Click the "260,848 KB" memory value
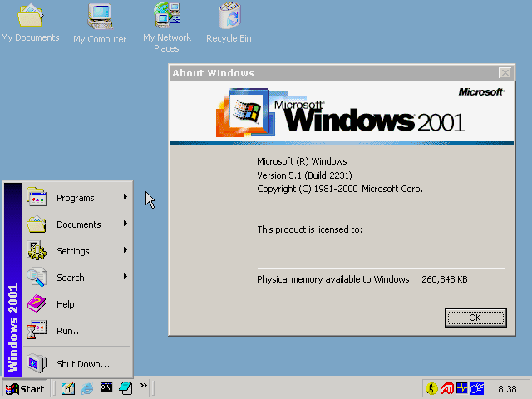Image resolution: width=532 pixels, height=399 pixels. coord(445,279)
